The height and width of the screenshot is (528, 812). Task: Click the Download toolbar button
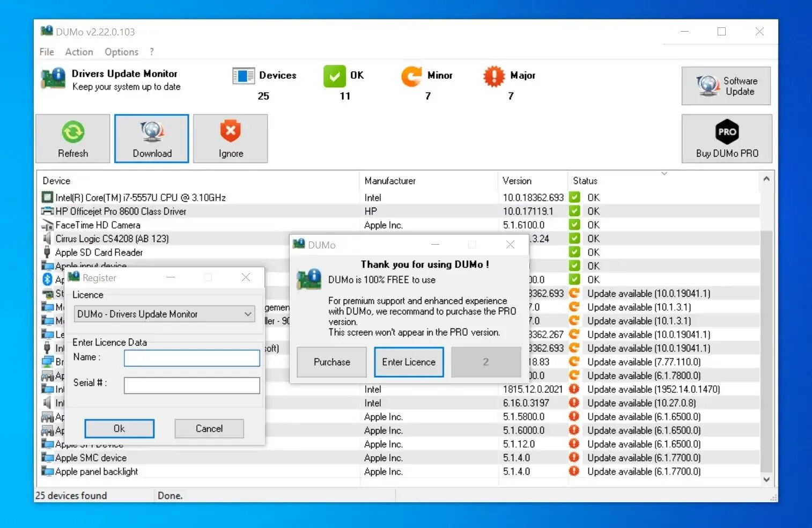pos(152,138)
